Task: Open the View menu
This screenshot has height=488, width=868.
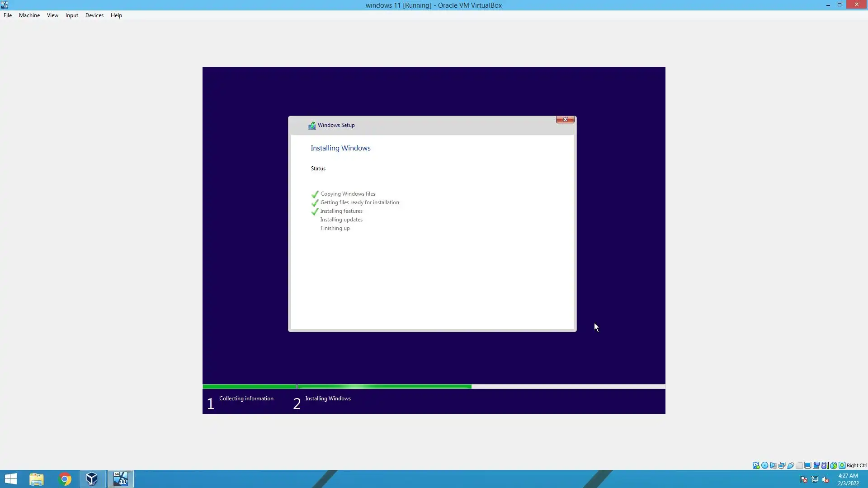Action: point(52,15)
